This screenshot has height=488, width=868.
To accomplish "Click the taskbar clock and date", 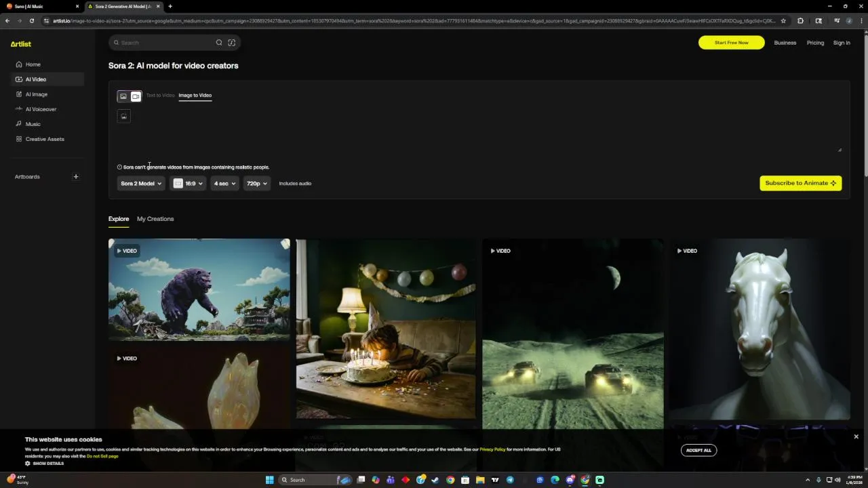I will (x=853, y=480).
